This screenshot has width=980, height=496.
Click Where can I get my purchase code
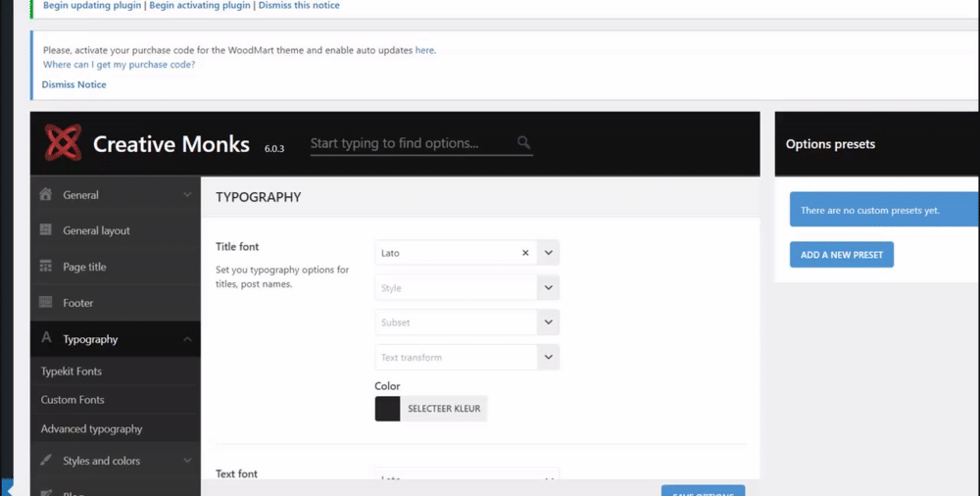[119, 65]
